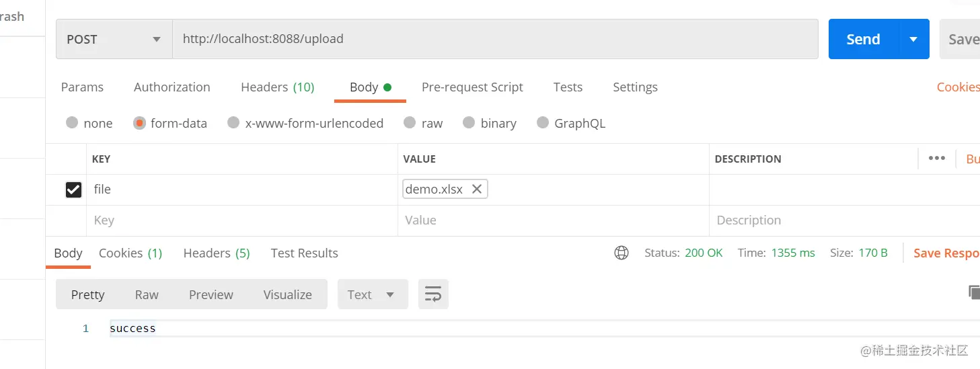Click the success response text

click(133, 329)
